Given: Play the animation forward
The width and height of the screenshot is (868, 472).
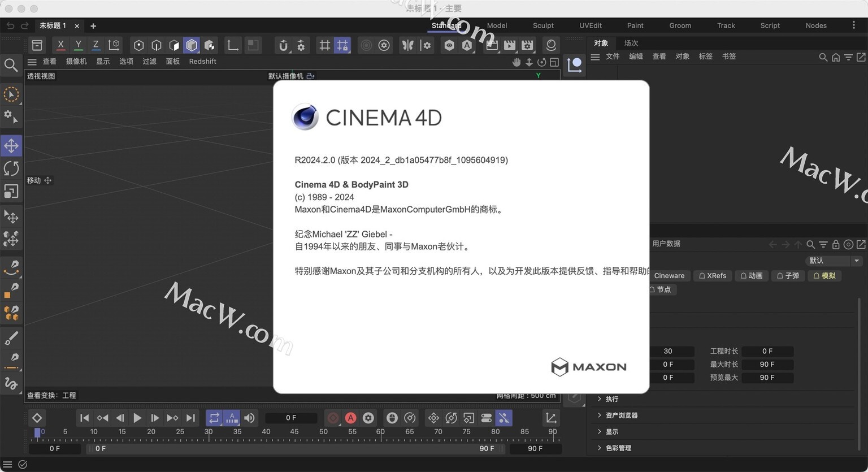Looking at the screenshot, I should click(x=137, y=418).
